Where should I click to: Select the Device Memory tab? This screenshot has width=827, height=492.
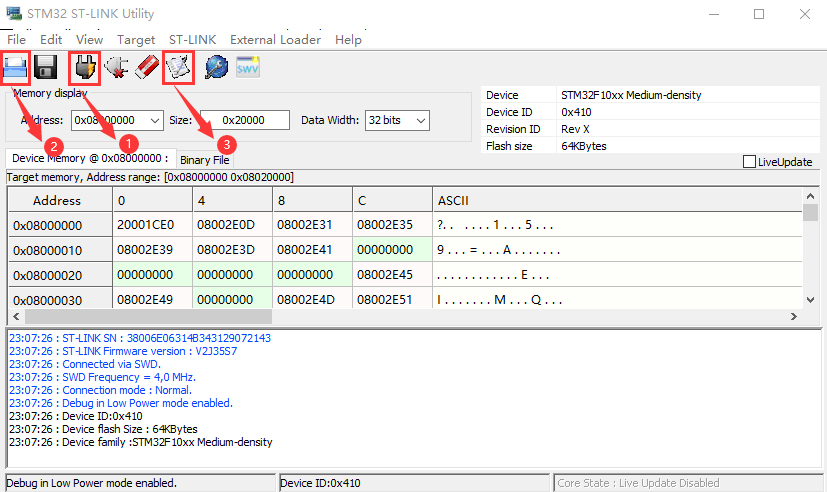tap(89, 158)
